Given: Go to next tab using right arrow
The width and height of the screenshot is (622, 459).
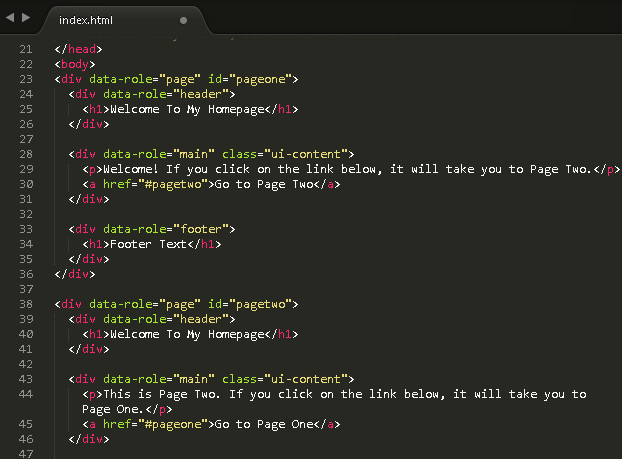Looking at the screenshot, I should click(x=26, y=17).
